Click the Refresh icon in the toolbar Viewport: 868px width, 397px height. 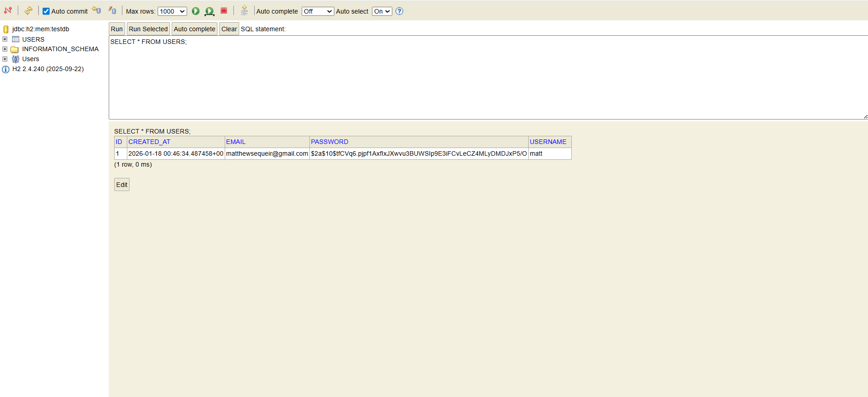(x=29, y=10)
